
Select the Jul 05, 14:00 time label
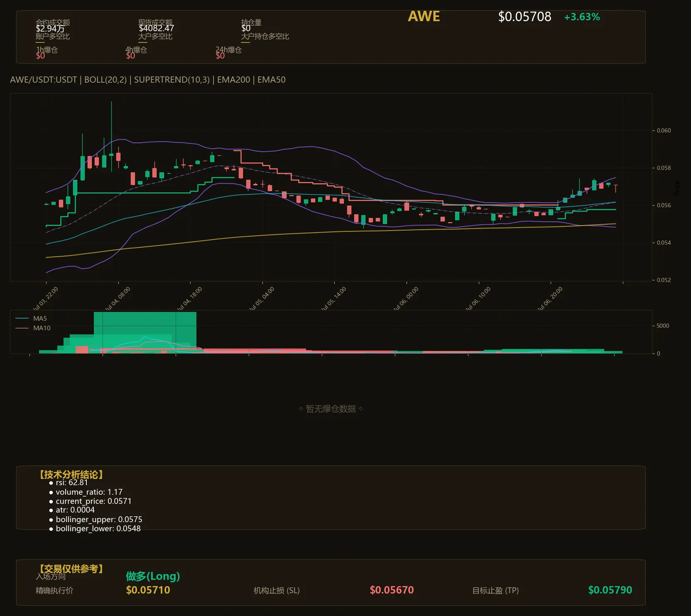334,299
